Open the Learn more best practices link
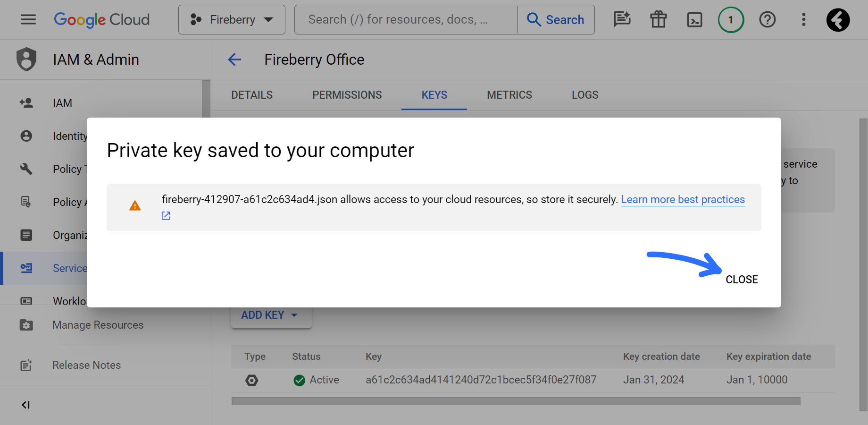This screenshot has width=868, height=425. pos(683,199)
